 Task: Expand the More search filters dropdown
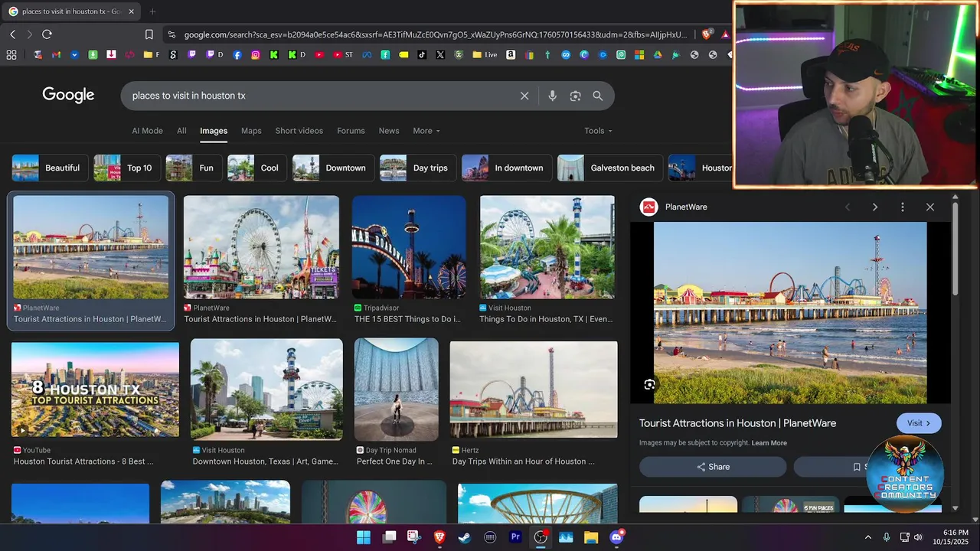tap(426, 131)
